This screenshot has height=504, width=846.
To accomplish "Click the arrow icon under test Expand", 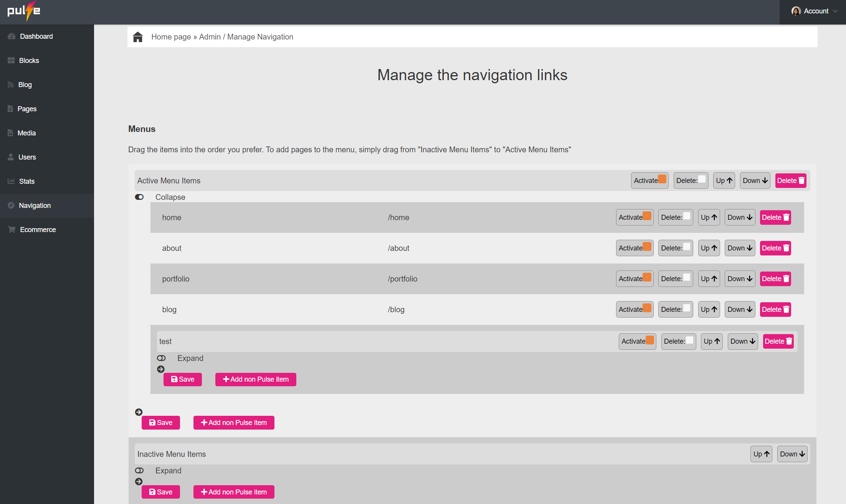I will (x=161, y=369).
